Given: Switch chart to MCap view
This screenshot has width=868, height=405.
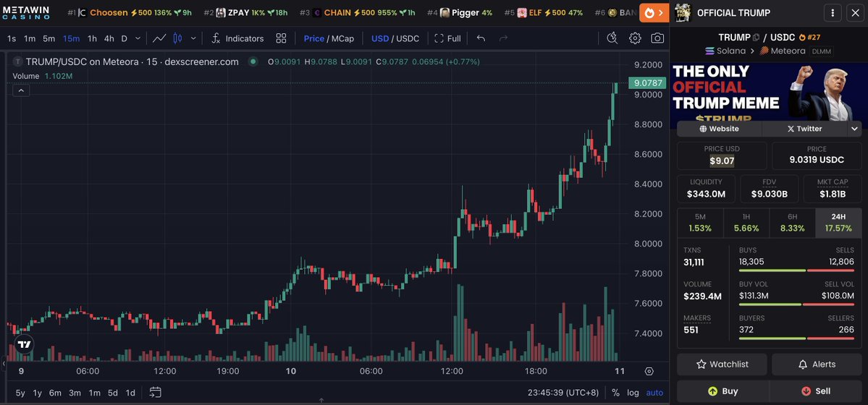Looking at the screenshot, I should 342,38.
